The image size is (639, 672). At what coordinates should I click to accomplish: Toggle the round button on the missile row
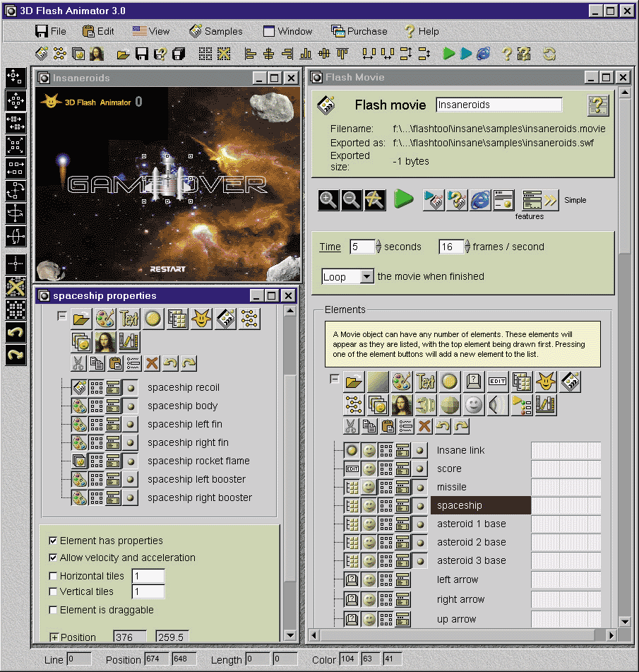(420, 488)
